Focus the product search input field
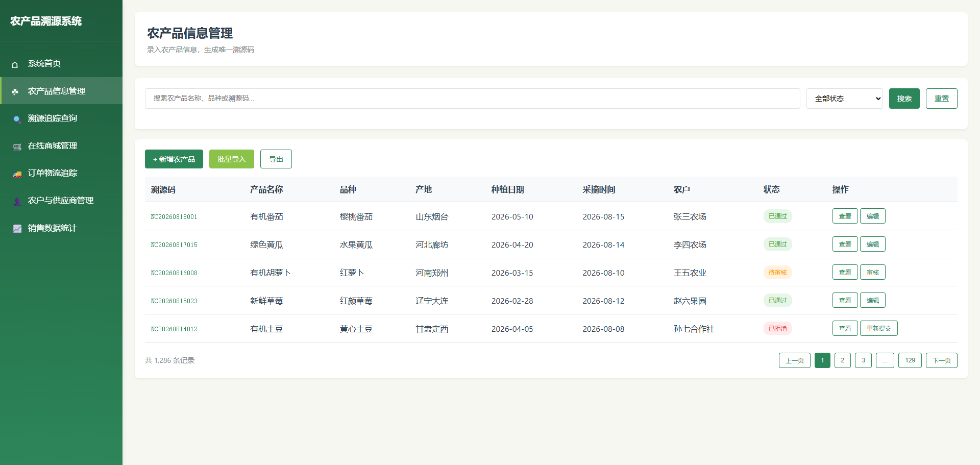 tap(472, 99)
